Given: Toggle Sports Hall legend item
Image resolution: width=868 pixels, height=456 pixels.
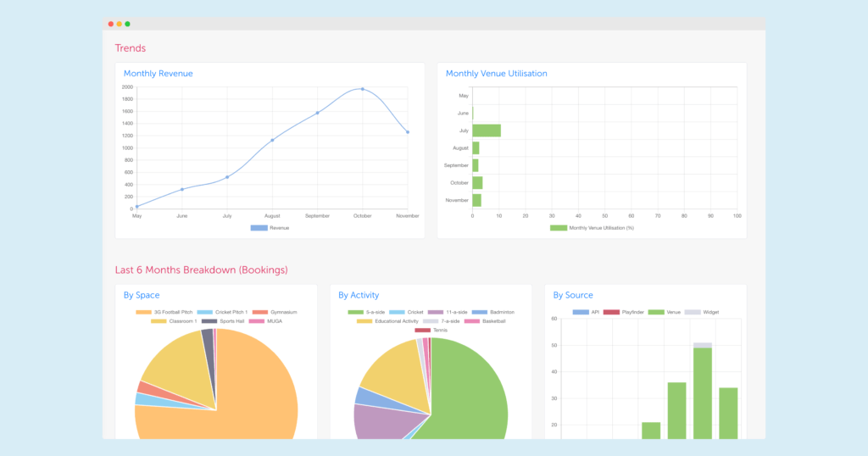Looking at the screenshot, I should 223,321.
